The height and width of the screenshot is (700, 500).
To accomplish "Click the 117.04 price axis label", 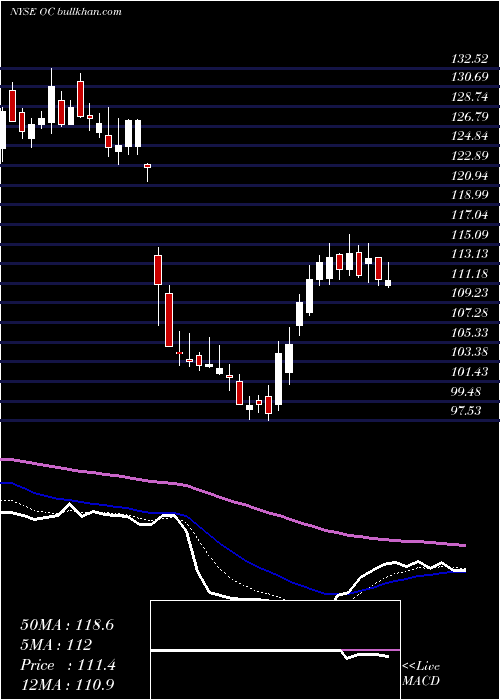I will (469, 215).
